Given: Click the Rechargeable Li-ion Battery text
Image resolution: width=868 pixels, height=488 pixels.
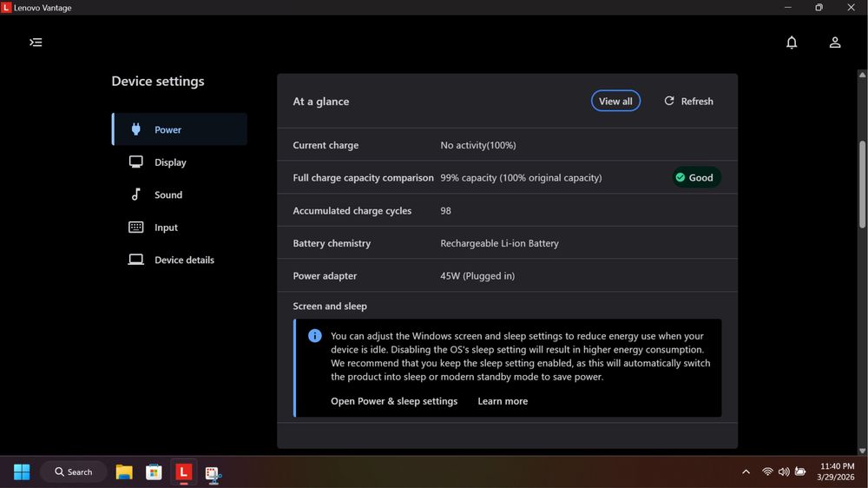Looking at the screenshot, I should [x=499, y=243].
